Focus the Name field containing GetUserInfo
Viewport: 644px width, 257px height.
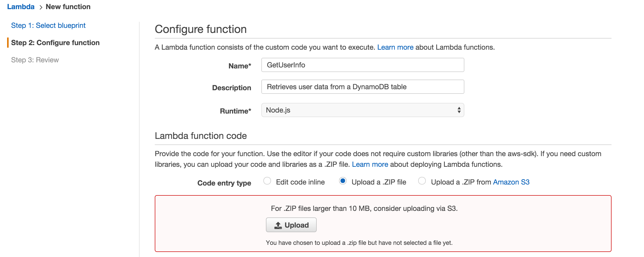tap(362, 65)
